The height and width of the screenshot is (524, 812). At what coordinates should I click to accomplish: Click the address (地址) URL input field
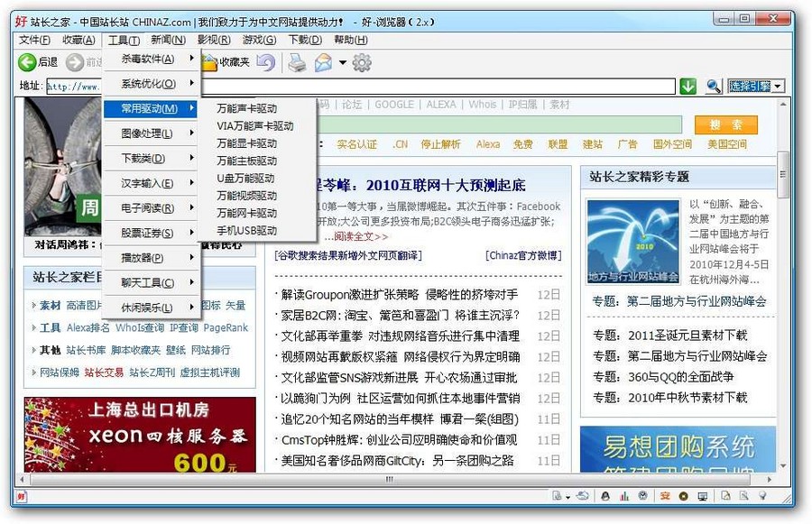click(x=360, y=87)
